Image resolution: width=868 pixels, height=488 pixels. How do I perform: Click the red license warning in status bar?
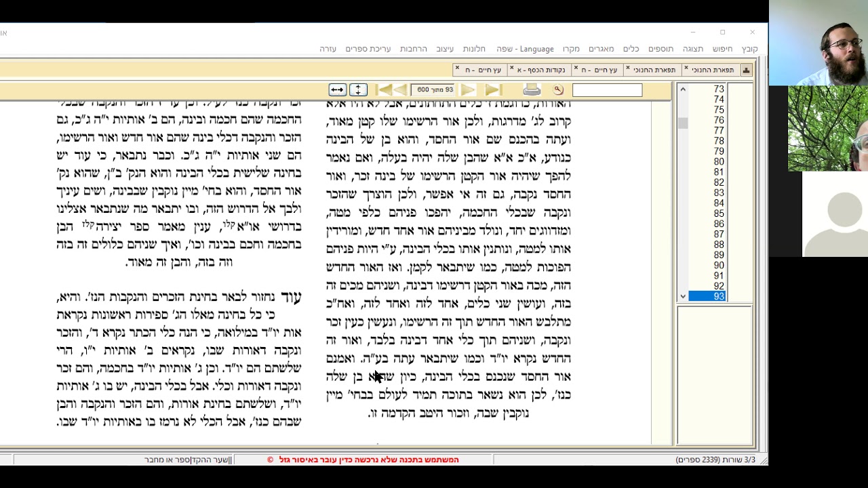[363, 460]
